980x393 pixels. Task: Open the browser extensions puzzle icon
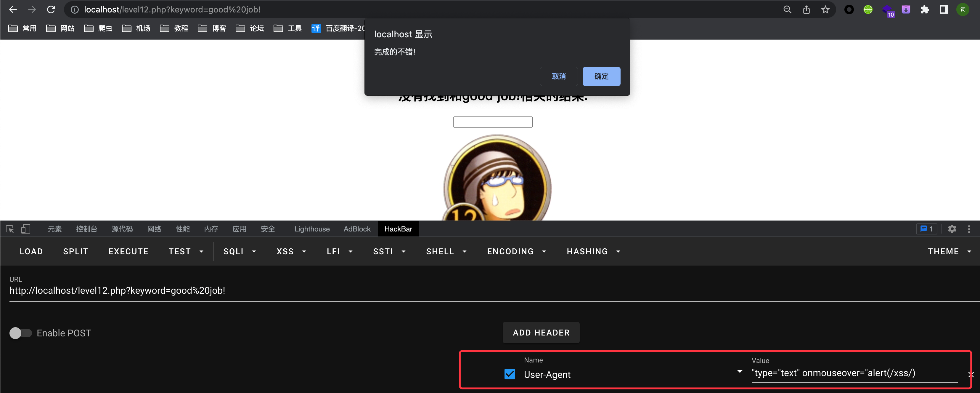[925, 9]
